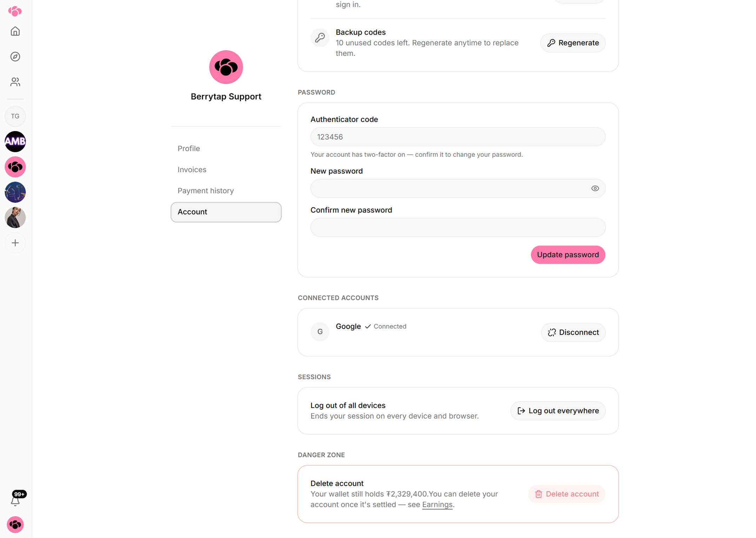Show new password using the eye icon
This screenshot has height=538, width=756.
click(595, 188)
